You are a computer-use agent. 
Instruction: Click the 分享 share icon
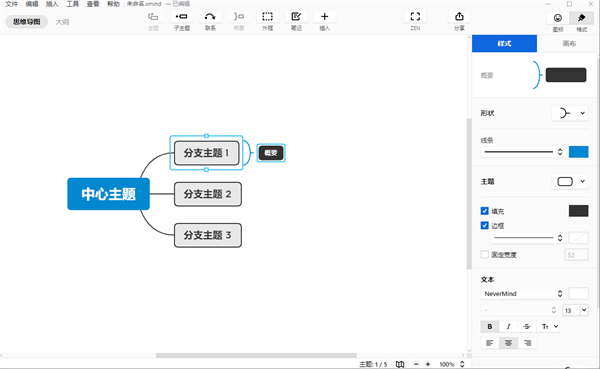(x=459, y=17)
